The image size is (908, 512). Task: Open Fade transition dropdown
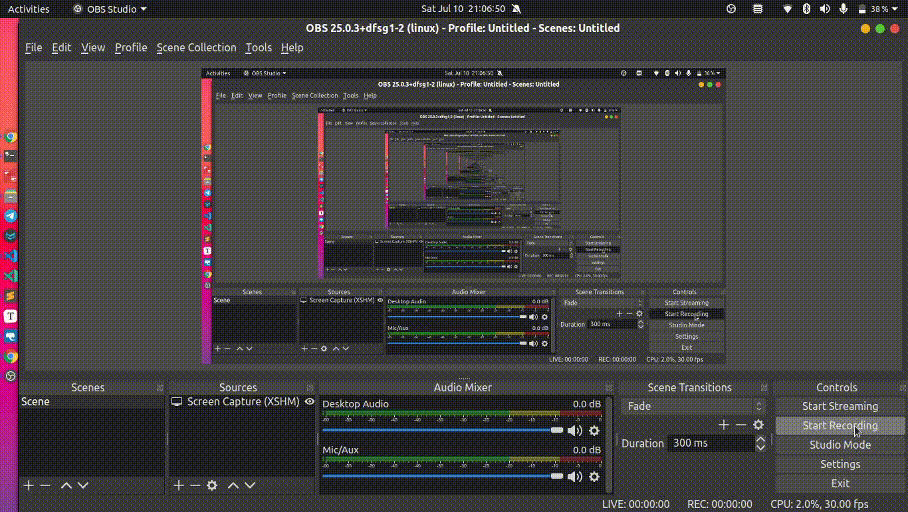click(x=693, y=406)
